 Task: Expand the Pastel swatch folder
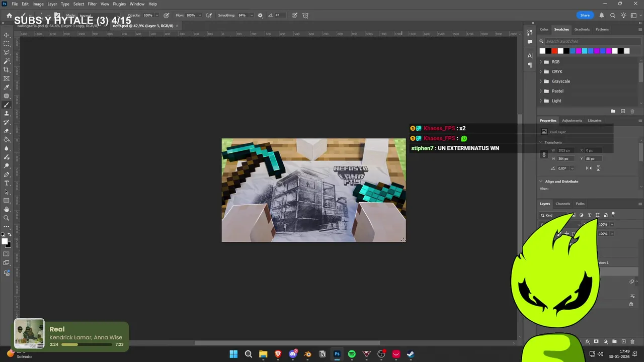click(x=541, y=91)
